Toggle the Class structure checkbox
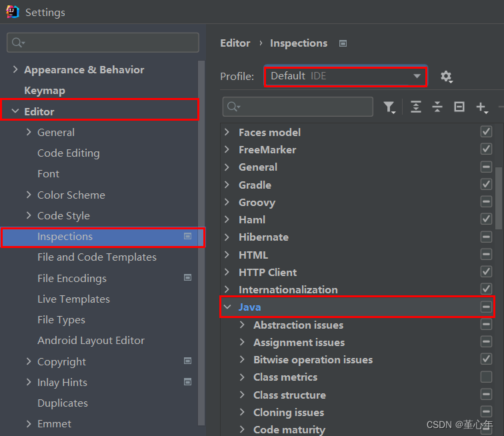Image resolution: width=504 pixels, height=436 pixels. coord(486,394)
